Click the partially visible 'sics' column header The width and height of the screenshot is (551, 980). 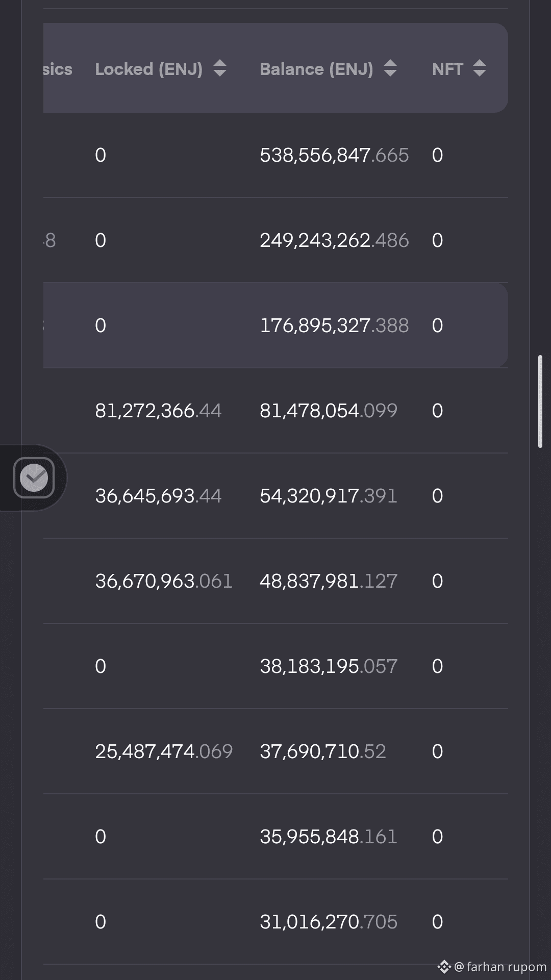pos(58,69)
